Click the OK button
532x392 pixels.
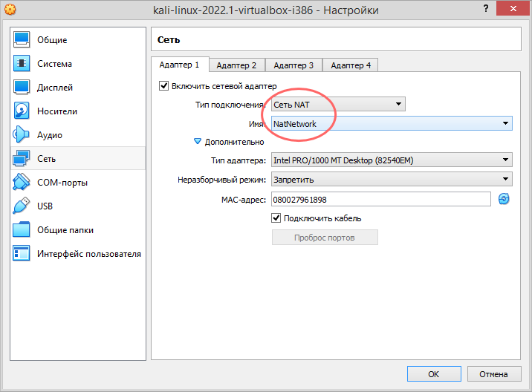click(x=434, y=374)
